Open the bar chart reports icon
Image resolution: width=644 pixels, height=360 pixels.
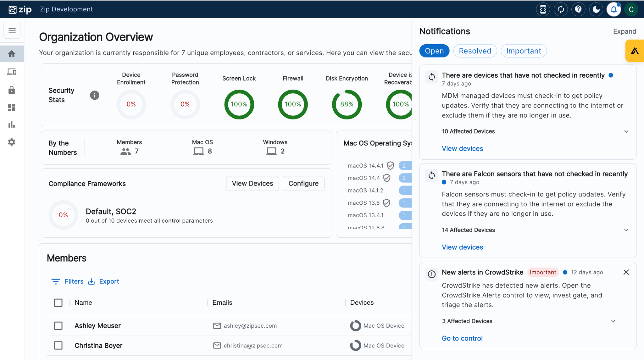(x=12, y=125)
